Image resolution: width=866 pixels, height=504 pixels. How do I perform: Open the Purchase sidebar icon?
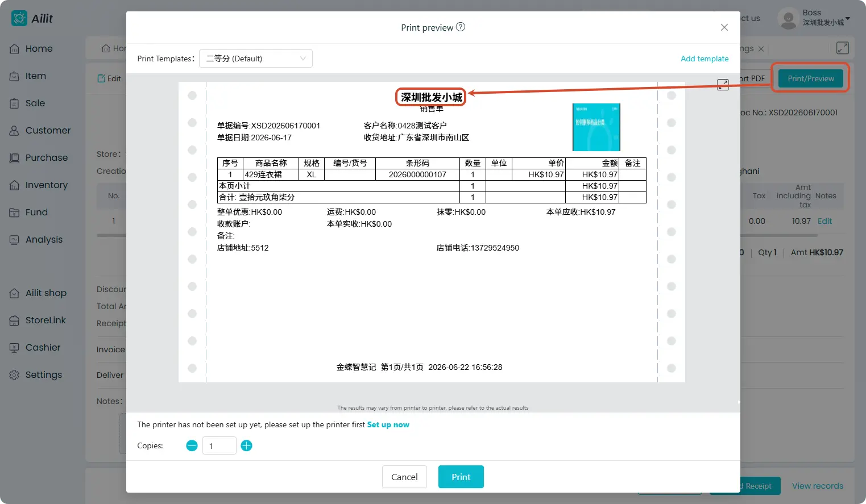tap(15, 158)
